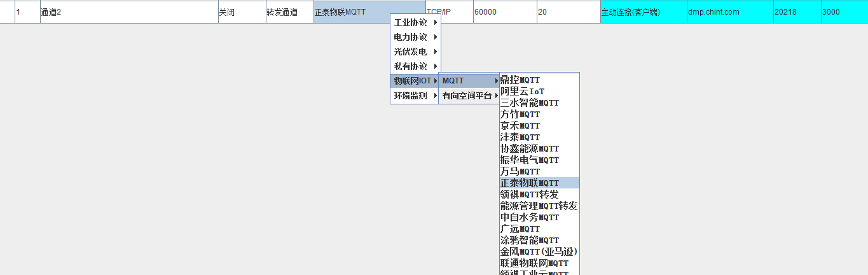The height and width of the screenshot is (275, 868).
Task: Choose 联通物联网MQTT protocol
Action: click(539, 263)
